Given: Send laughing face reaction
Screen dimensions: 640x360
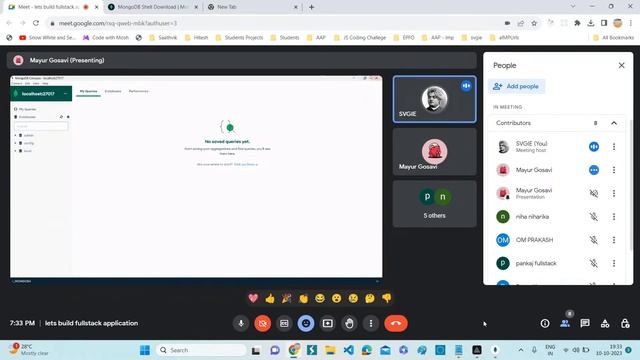Looking at the screenshot, I should click(x=320, y=298).
